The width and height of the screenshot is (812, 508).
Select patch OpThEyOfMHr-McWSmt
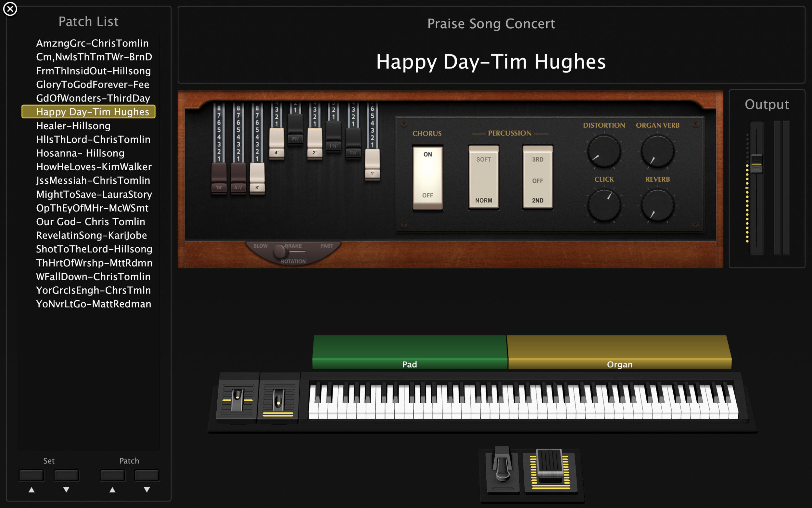click(x=92, y=208)
